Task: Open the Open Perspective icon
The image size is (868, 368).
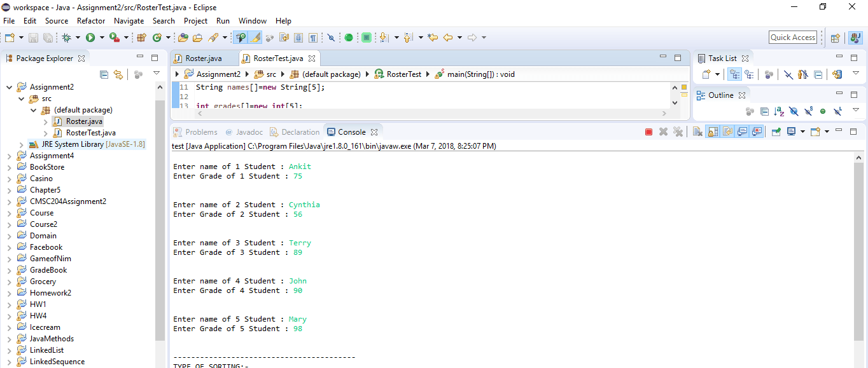Action: click(835, 37)
